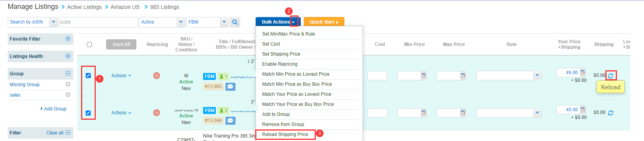Click the gear icon for Missing Group
Viewport: 644px width, 141px height.
coord(68,84)
